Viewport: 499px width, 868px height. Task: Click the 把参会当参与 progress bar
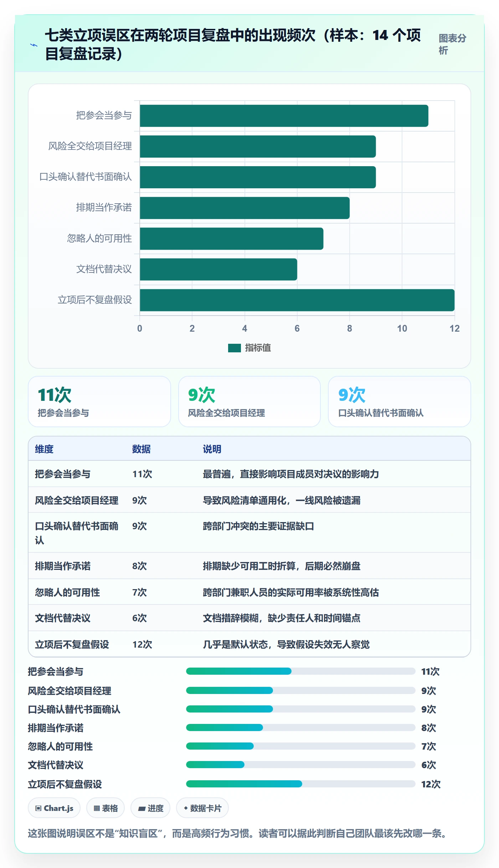click(x=300, y=671)
